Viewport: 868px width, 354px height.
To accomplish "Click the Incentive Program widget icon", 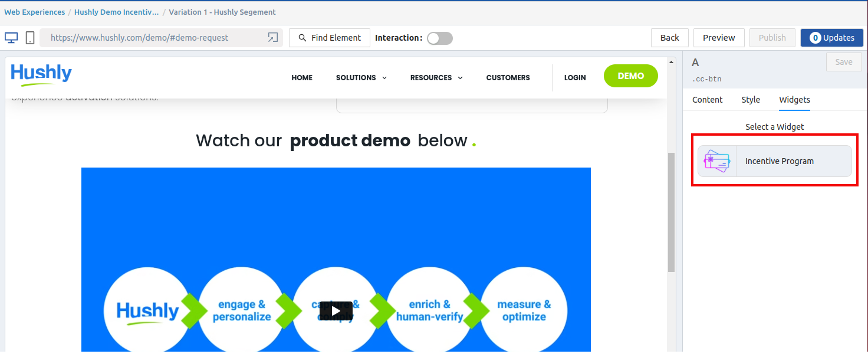I will click(x=717, y=161).
